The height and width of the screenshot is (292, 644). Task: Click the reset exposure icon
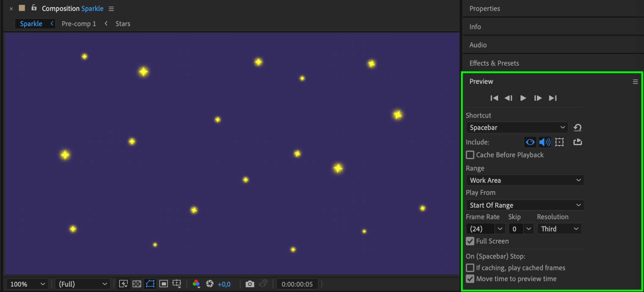click(210, 284)
